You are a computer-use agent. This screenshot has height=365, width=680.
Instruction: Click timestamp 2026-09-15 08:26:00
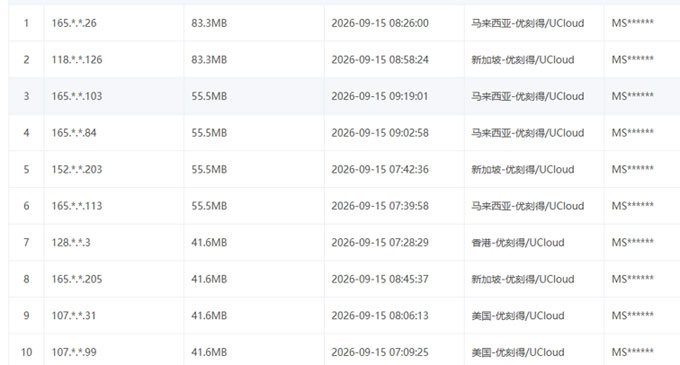pos(380,23)
